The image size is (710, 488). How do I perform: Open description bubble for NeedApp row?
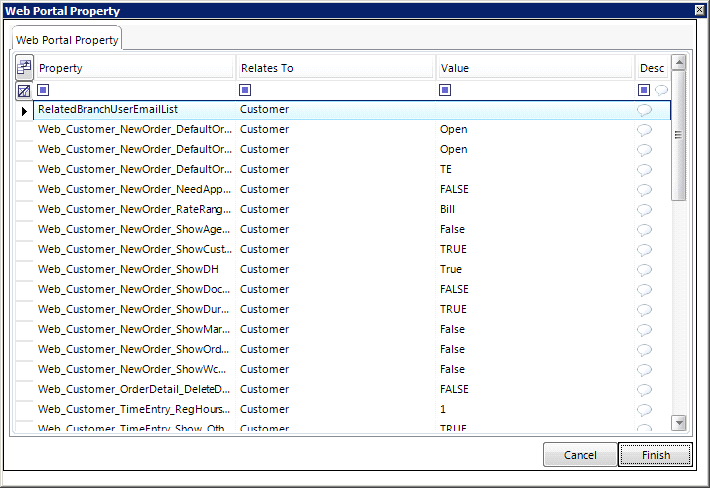tap(644, 190)
